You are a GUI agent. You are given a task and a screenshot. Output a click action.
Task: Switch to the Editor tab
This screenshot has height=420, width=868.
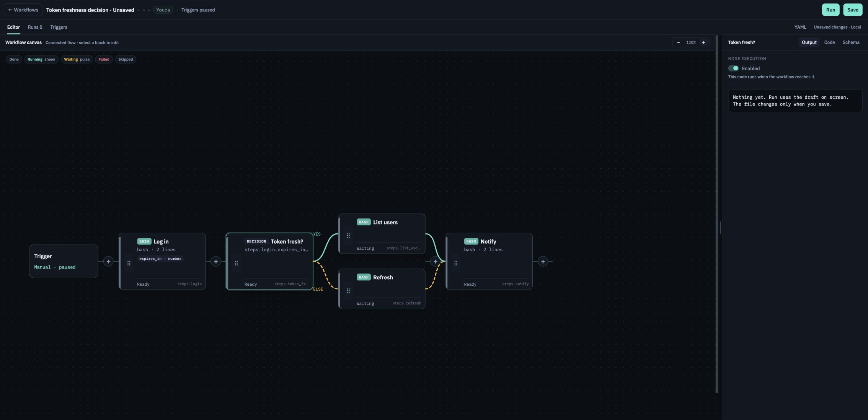[13, 27]
